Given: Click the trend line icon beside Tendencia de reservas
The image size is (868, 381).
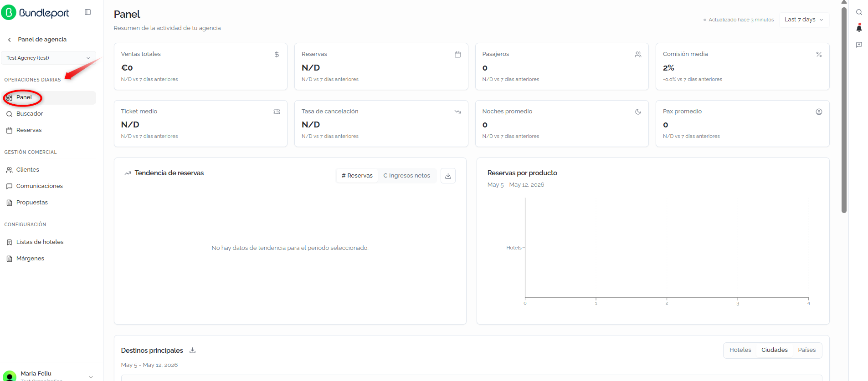Looking at the screenshot, I should [128, 173].
